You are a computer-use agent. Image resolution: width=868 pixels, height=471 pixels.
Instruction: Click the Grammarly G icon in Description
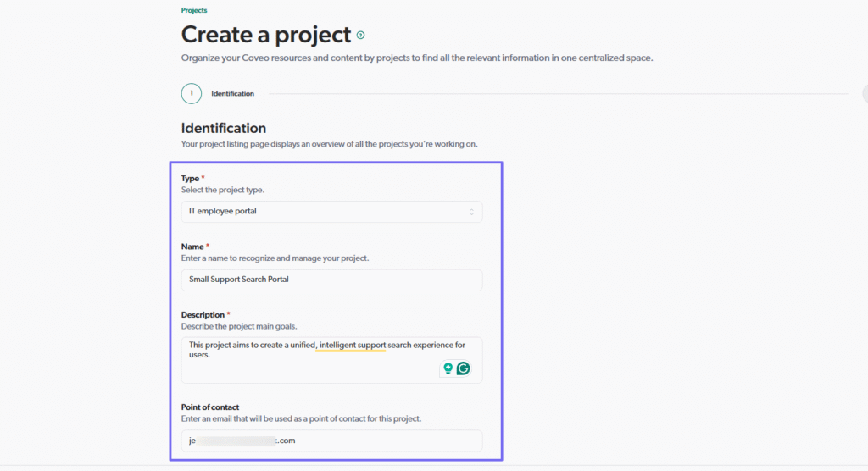click(463, 368)
